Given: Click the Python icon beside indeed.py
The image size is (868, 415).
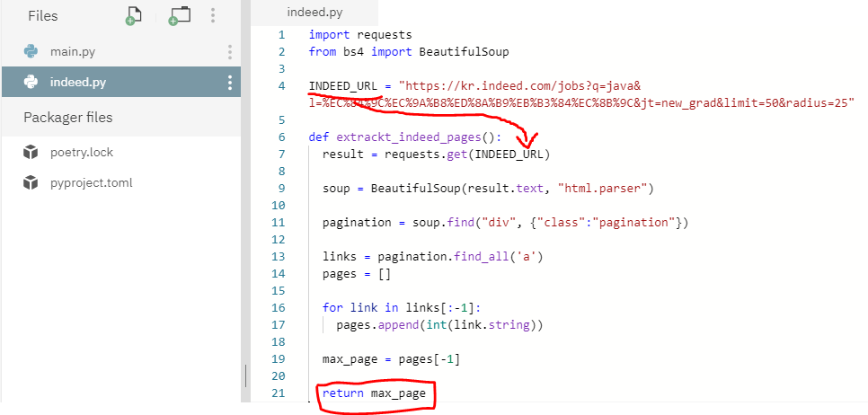Looking at the screenshot, I should pos(31,83).
